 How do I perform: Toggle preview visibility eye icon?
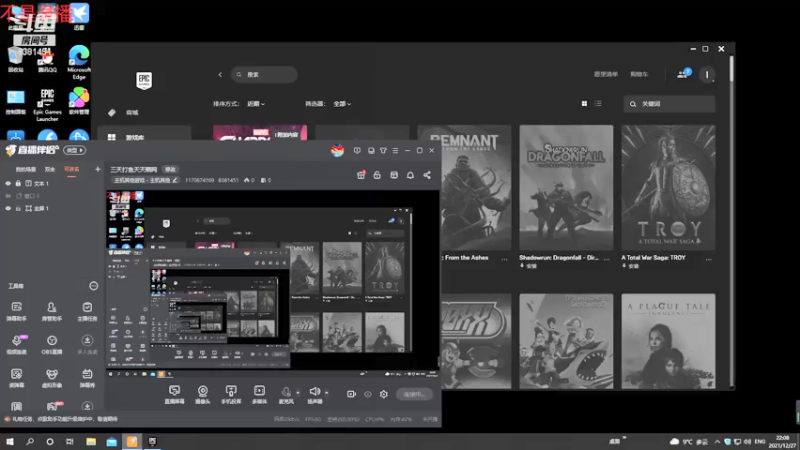click(x=367, y=394)
